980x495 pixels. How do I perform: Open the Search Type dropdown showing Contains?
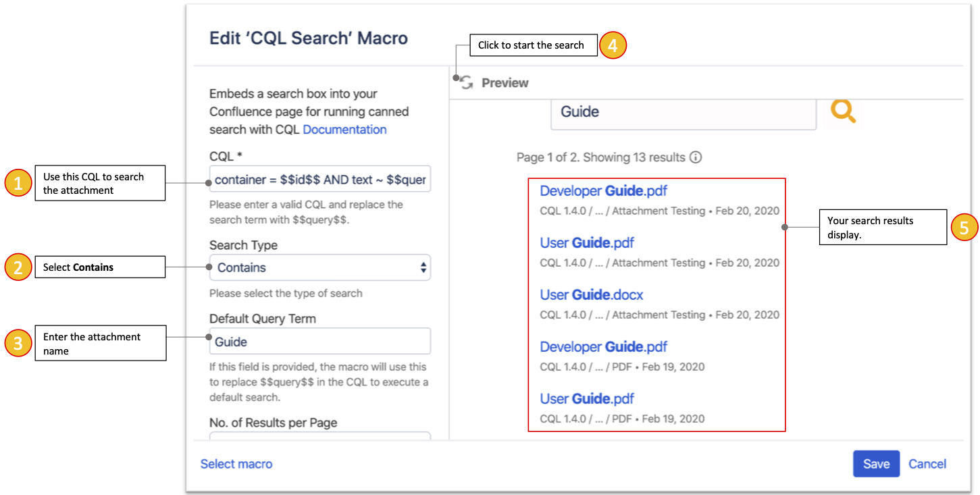click(319, 267)
